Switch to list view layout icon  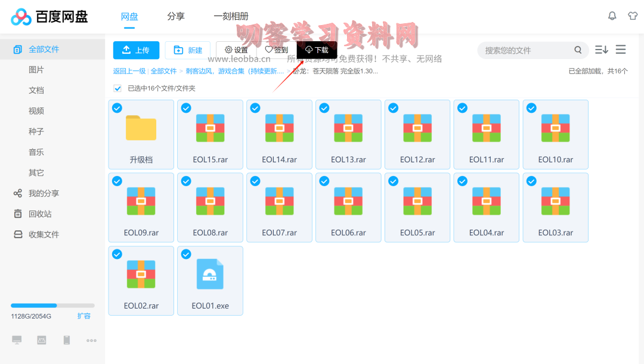621,50
